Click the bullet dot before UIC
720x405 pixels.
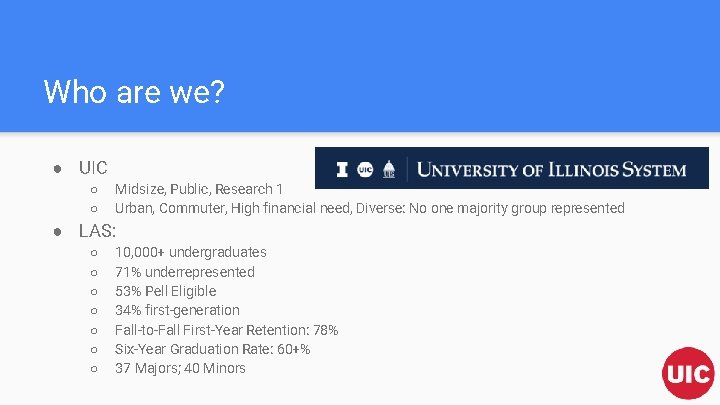(x=59, y=168)
